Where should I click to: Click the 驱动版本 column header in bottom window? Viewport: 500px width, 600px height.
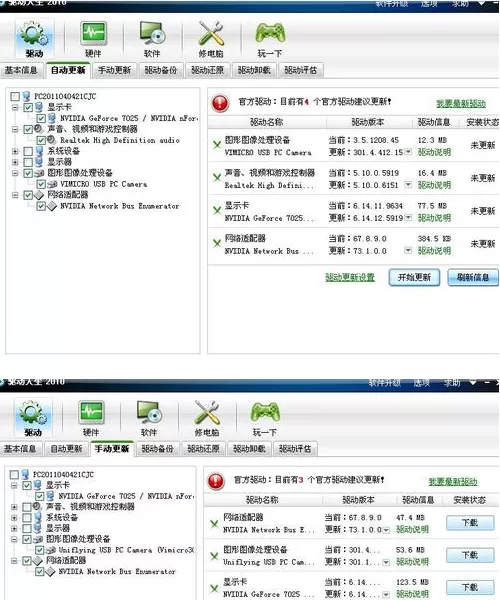coord(358,500)
